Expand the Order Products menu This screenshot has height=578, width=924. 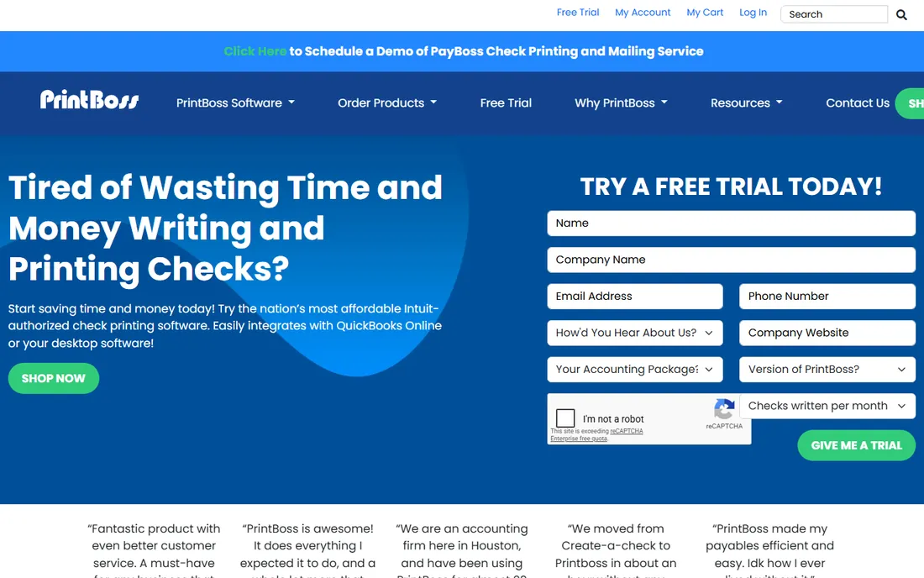pyautogui.click(x=387, y=103)
